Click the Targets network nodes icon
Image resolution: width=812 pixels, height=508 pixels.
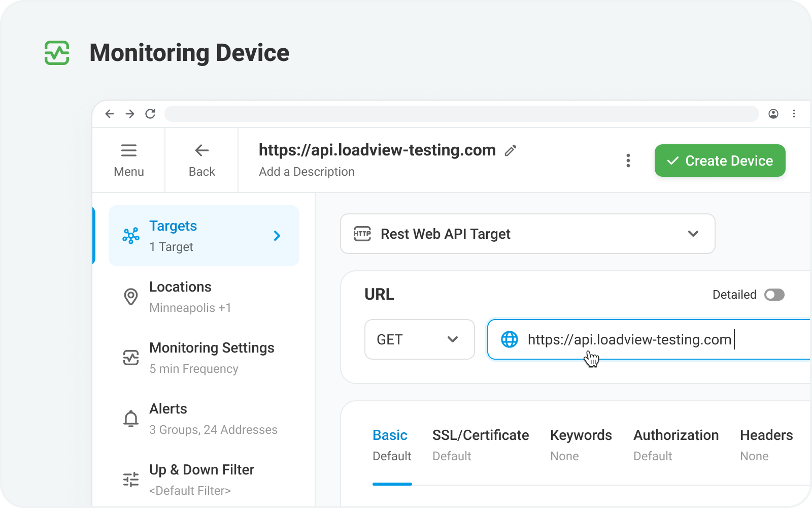(x=131, y=236)
